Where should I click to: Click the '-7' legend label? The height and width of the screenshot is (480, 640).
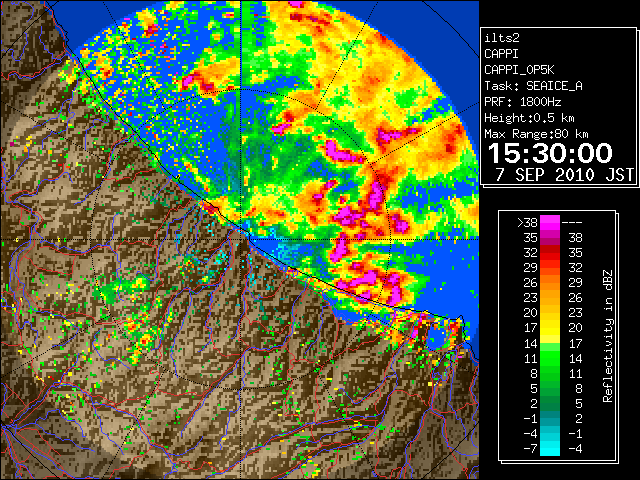click(530, 449)
